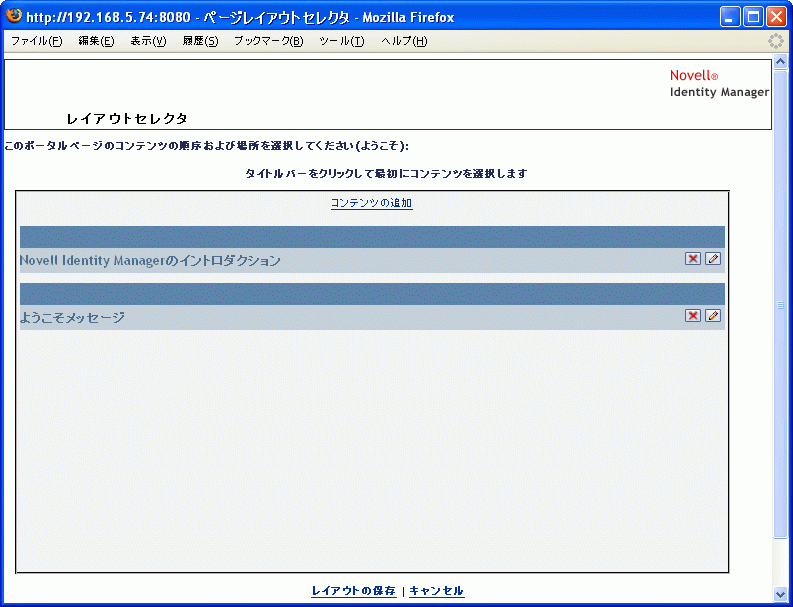This screenshot has height=607, width=793.
Task: Click the ようこそメッセージ text
Action: coord(72,318)
